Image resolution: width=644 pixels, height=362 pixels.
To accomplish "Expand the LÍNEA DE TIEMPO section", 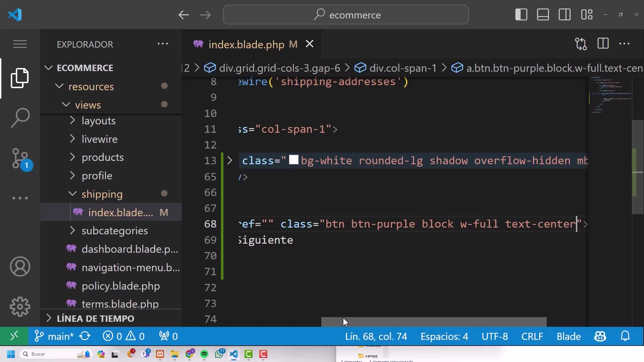I will tap(95, 318).
